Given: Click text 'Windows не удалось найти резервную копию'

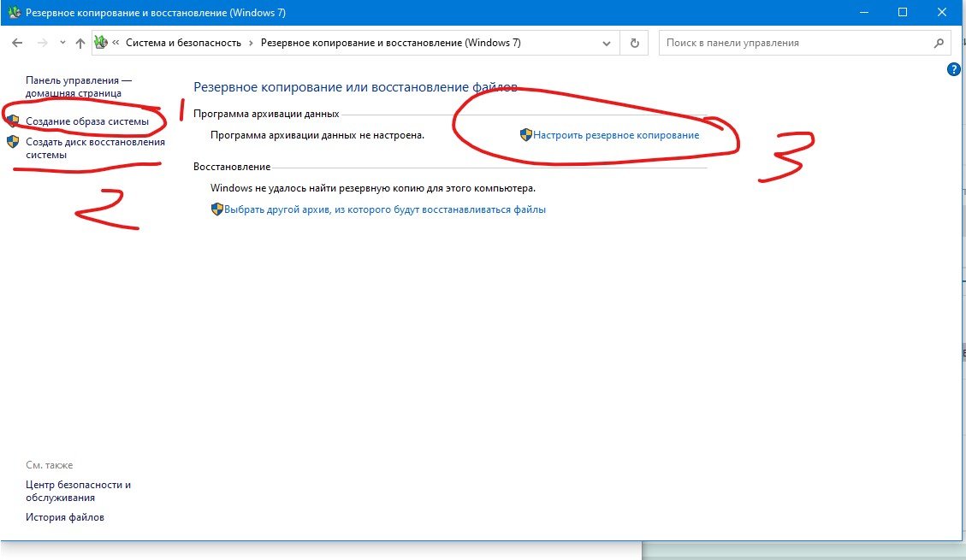Looking at the screenshot, I should 373,188.
